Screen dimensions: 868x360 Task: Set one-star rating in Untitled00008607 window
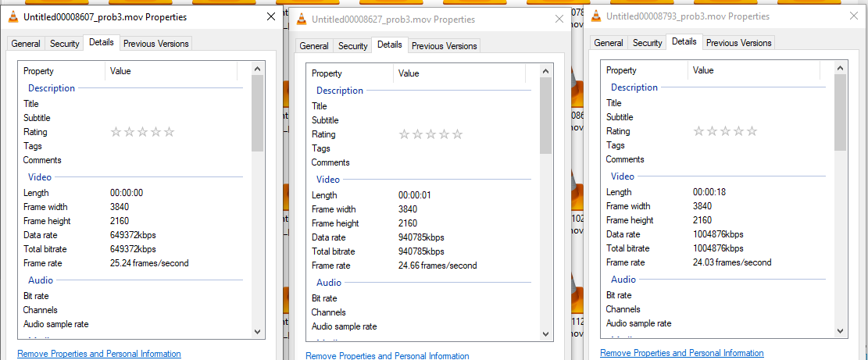click(x=116, y=132)
